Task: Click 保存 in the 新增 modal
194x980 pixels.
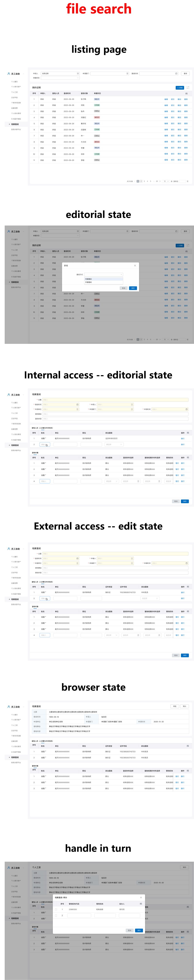Action: (133, 288)
